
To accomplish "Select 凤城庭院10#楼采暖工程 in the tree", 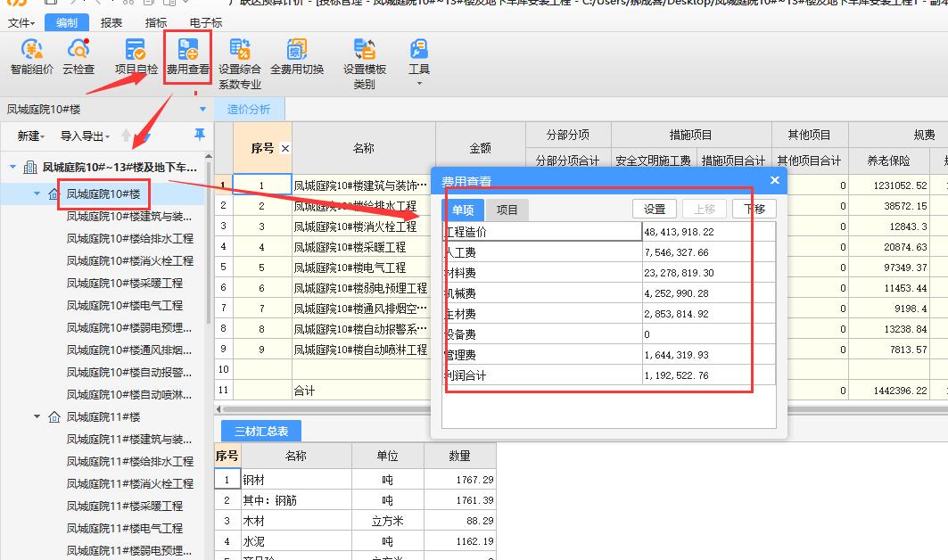I will [125, 283].
